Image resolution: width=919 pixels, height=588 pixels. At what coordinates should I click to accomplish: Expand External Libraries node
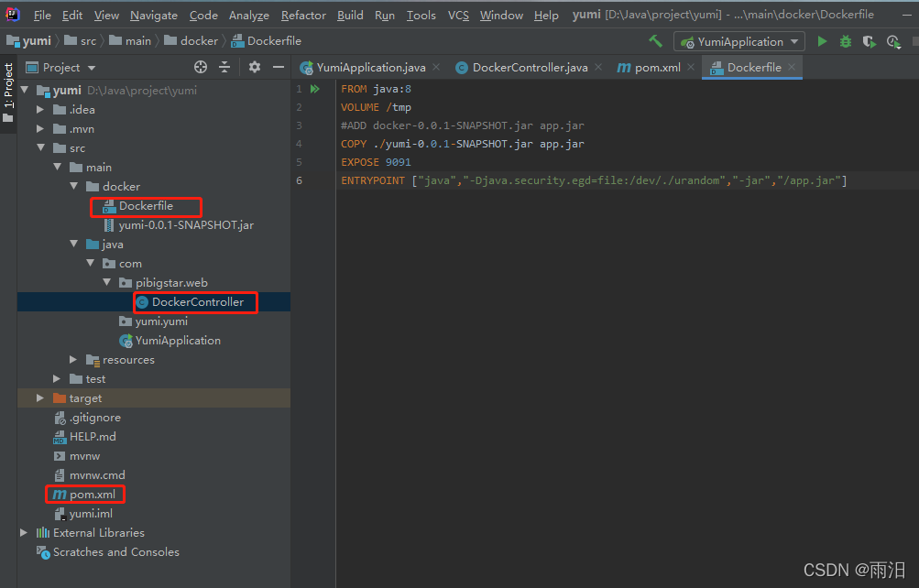pyautogui.click(x=24, y=533)
